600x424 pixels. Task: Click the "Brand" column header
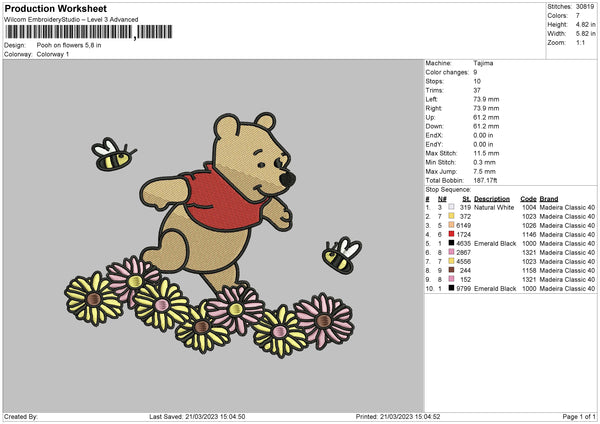click(549, 199)
